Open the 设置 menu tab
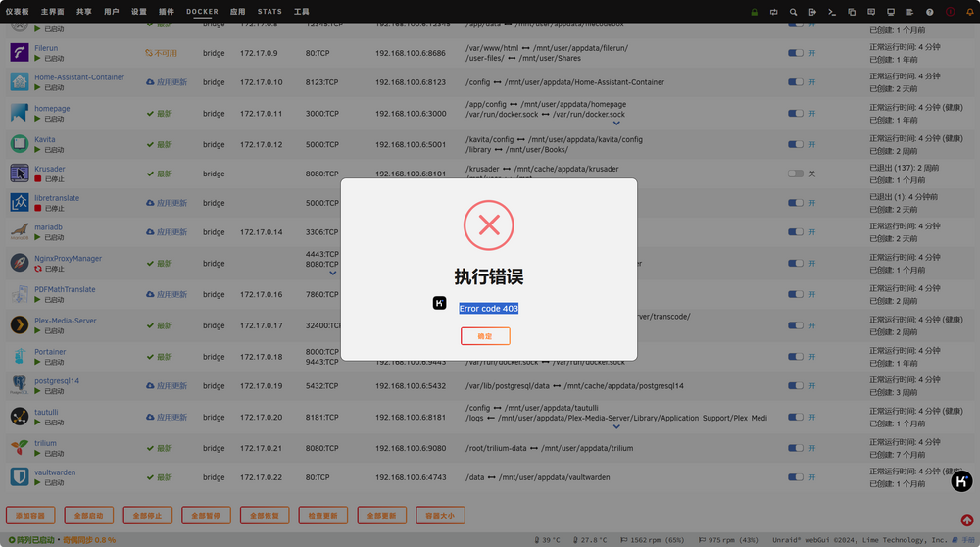This screenshot has width=980, height=547. [x=139, y=11]
